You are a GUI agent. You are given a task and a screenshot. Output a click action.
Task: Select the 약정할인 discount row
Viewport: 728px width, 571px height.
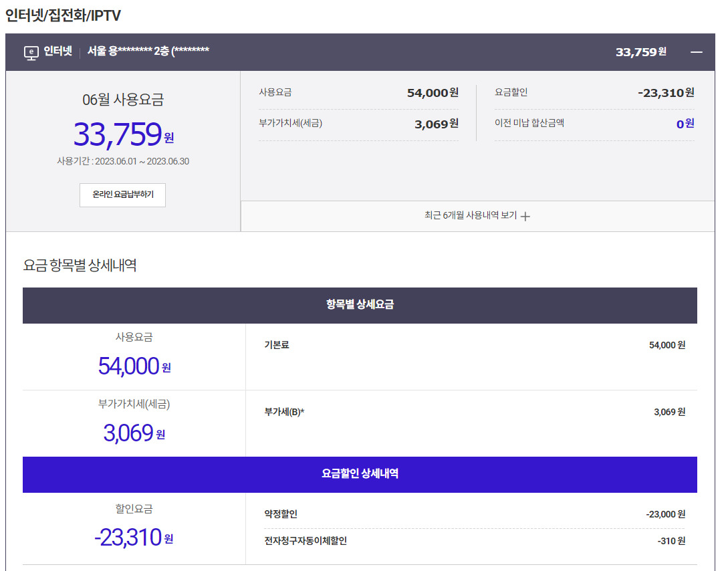(281, 514)
